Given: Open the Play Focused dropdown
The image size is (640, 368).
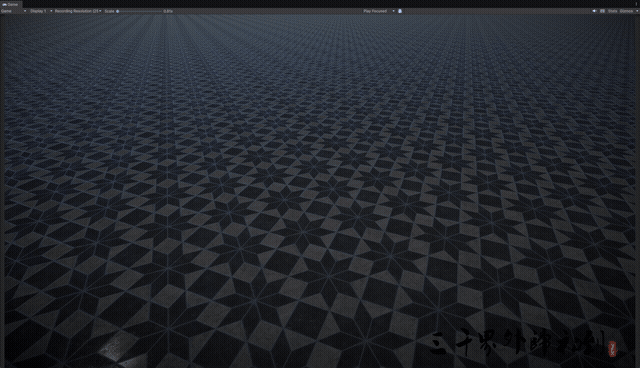Looking at the screenshot, I should [379, 11].
